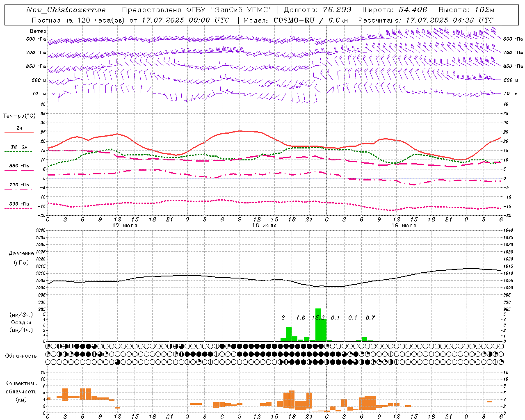
Task: Click the dashed line sample under Td 2м
Action: click(18, 152)
